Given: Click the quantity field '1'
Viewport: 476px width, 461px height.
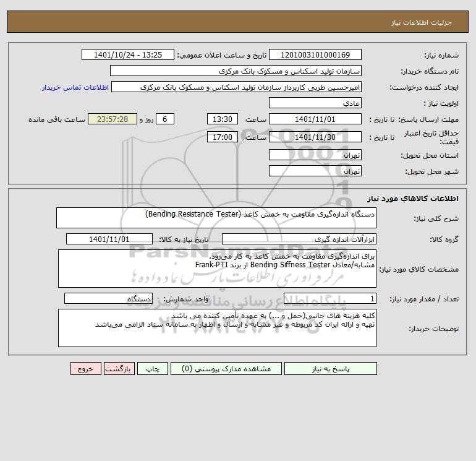Looking at the screenshot, I should [x=330, y=299].
